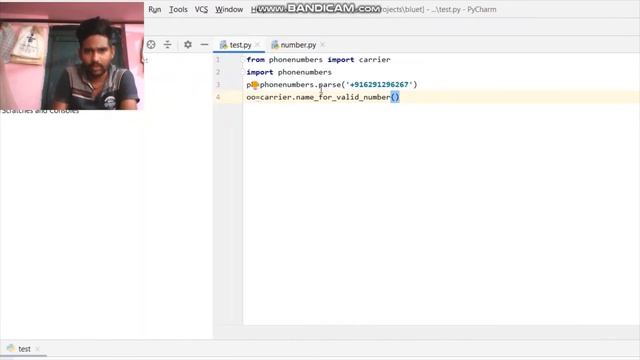Click the test.py file icon on tab
This screenshot has width=640, height=360.
coord(223,45)
